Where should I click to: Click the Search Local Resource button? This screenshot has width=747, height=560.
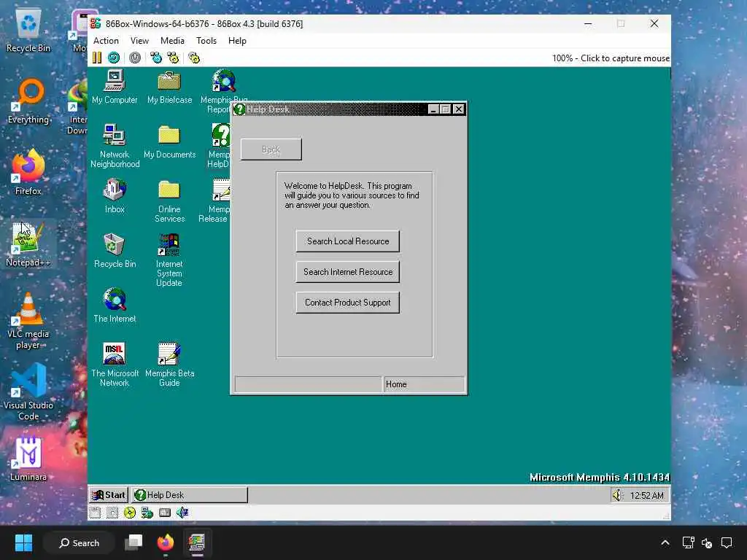348,241
